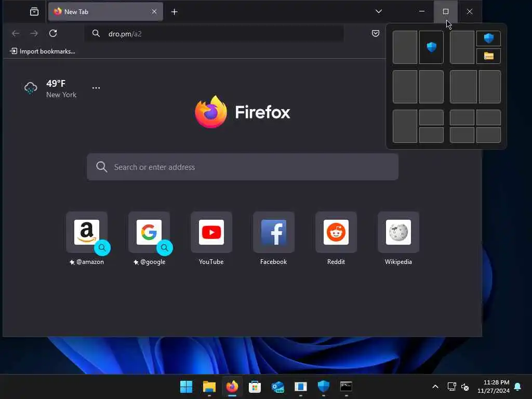Image resolution: width=532 pixels, height=399 pixels.
Task: Open a new tab with plus button
Action: coord(175,12)
